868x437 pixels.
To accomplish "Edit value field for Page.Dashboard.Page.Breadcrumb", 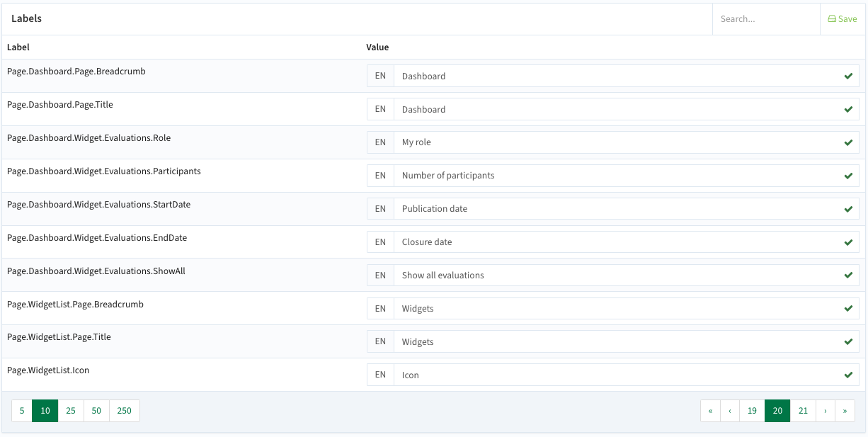I will 627,76.
